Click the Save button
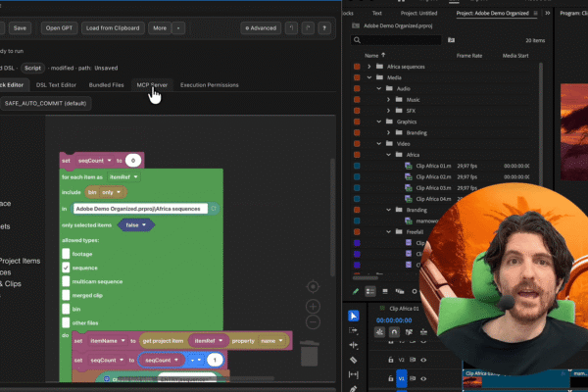588x392 pixels. (20, 28)
